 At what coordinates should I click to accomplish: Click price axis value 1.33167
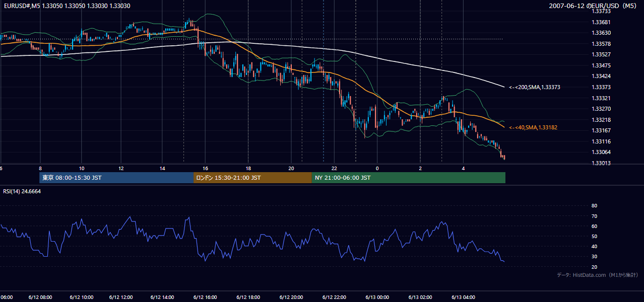click(602, 130)
